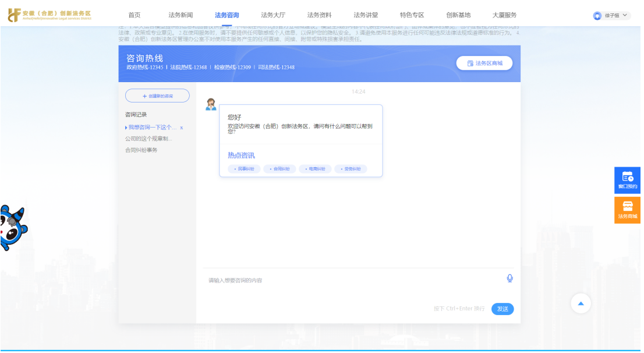Choose the 民事纠纷 hot topic tag
The image size is (644, 353).
point(245,169)
